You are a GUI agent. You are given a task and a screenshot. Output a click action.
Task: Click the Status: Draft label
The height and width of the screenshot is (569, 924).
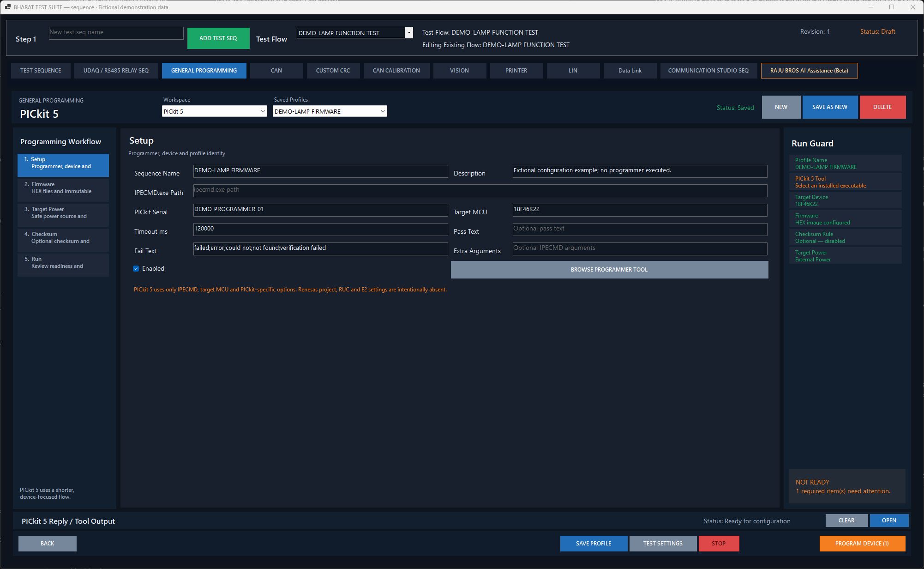click(x=877, y=31)
